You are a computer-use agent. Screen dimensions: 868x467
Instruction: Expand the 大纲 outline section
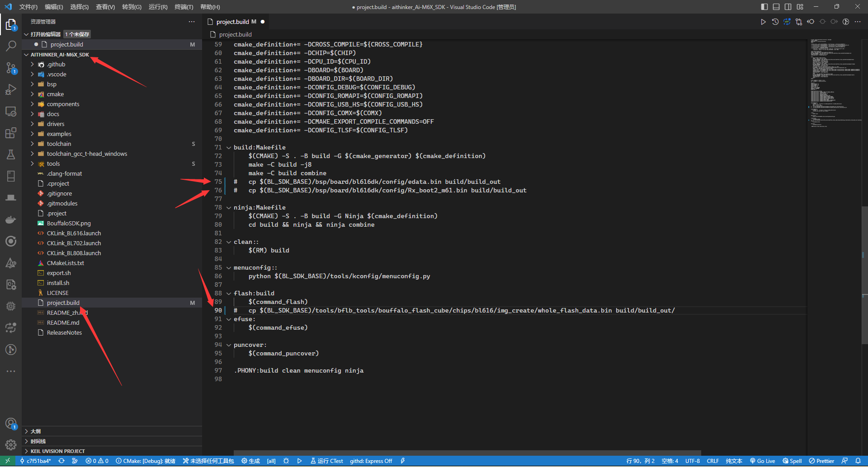112,431
